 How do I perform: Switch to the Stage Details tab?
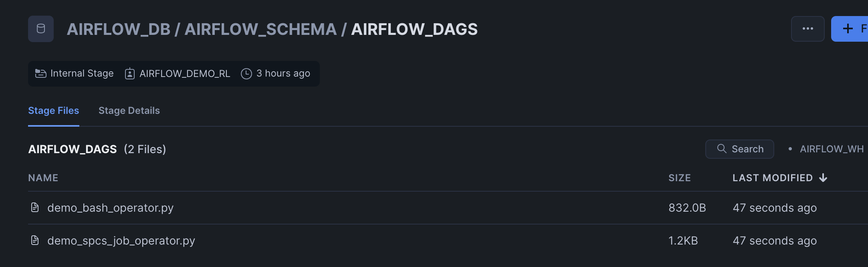129,110
